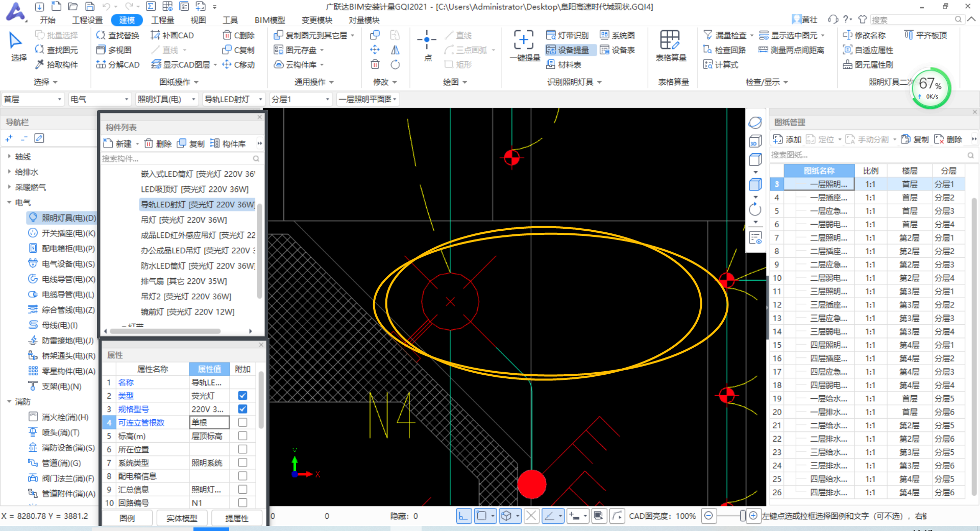Open the 首层 floor dropdown
This screenshot has width=980, height=531.
[x=33, y=99]
